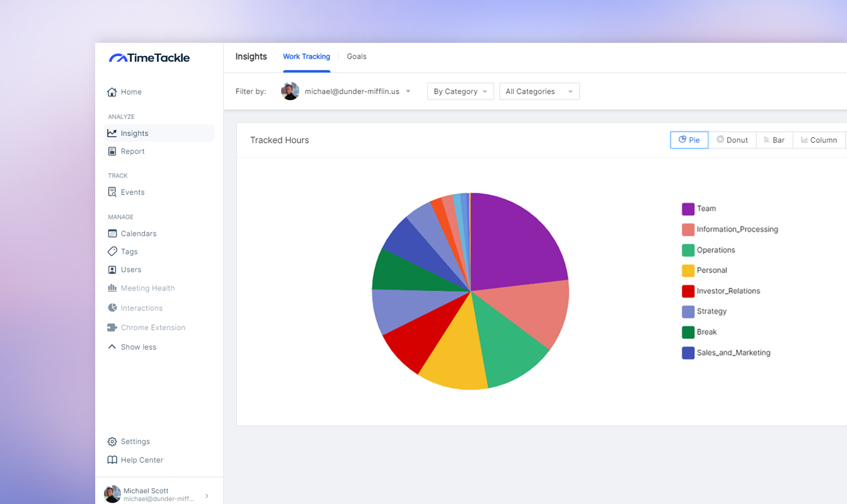
Task: Click Michael Scott's avatar in the sidebar footer
Action: pos(112,494)
